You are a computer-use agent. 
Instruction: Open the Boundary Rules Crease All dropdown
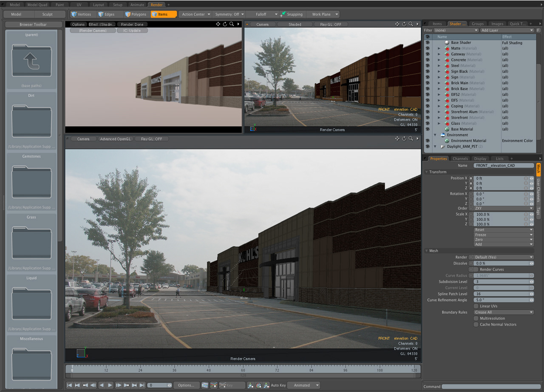click(504, 312)
